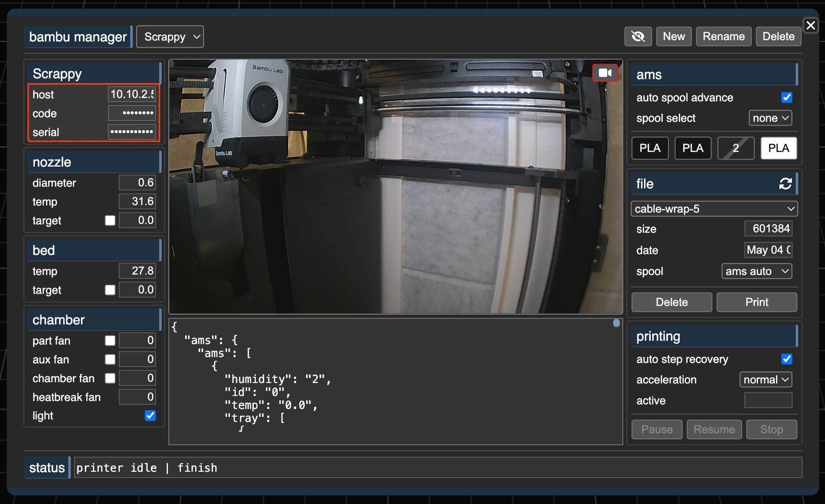
Task: Close the bambu manager dialog
Action: click(810, 25)
